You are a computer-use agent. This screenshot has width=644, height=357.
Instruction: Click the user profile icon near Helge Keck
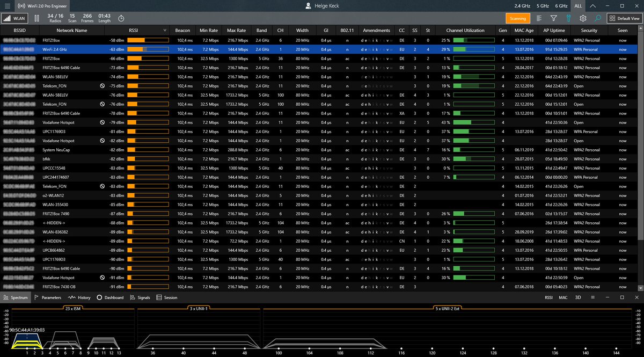(x=308, y=6)
